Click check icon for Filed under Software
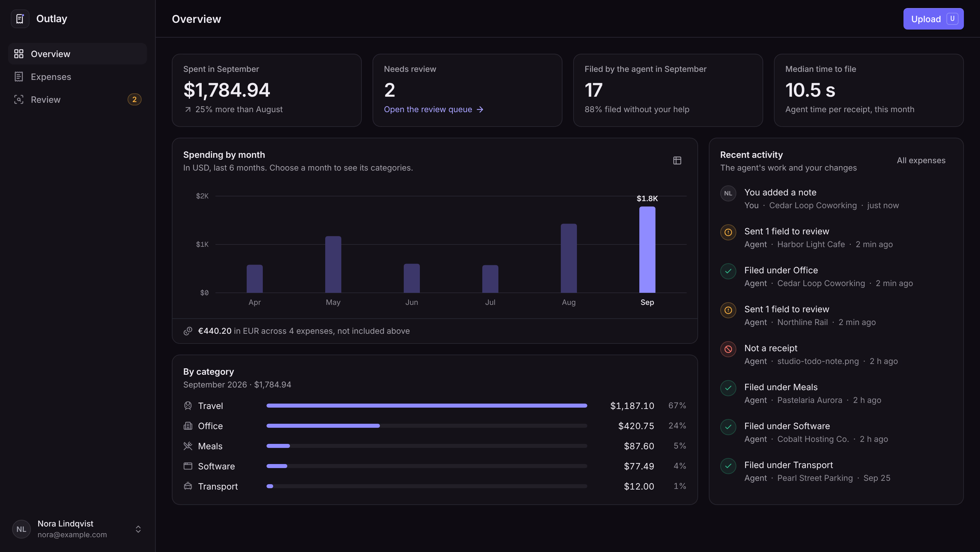Screen dimensions: 980x552 728,427
